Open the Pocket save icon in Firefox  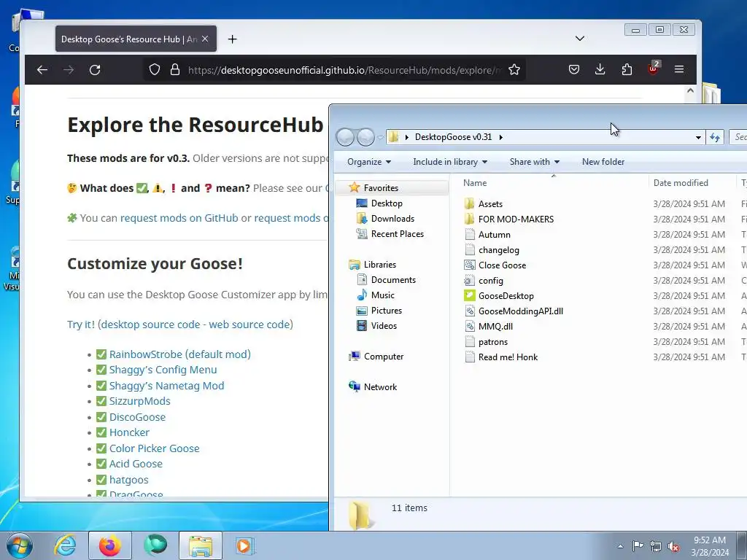click(574, 70)
